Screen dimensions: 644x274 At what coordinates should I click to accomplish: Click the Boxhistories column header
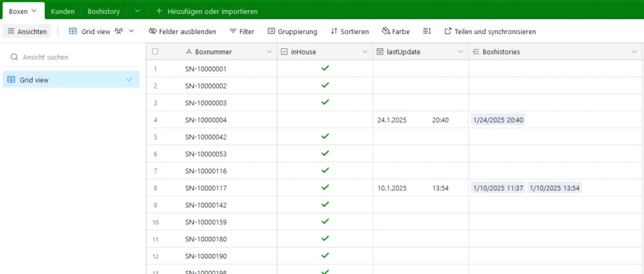(555, 52)
